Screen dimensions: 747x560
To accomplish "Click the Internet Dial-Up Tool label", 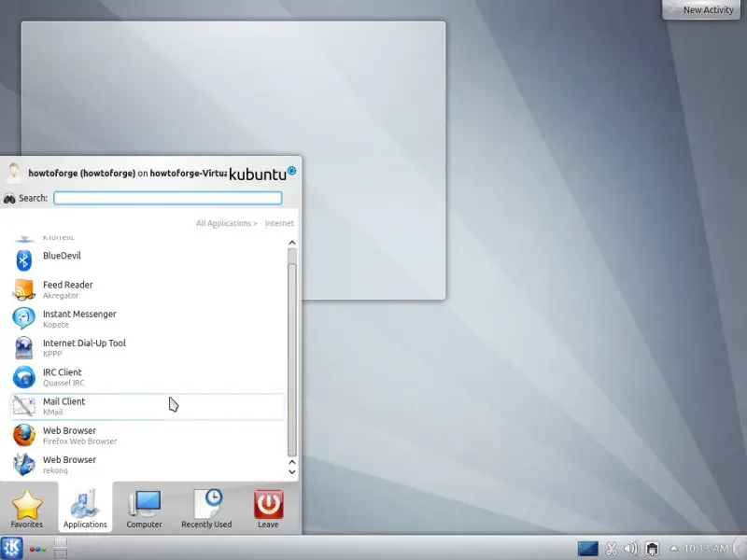I will click(84, 343).
